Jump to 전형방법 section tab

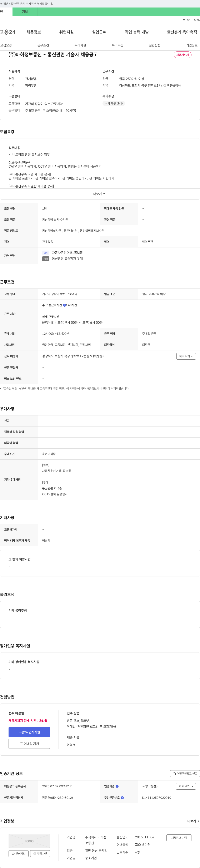pos(155,45)
